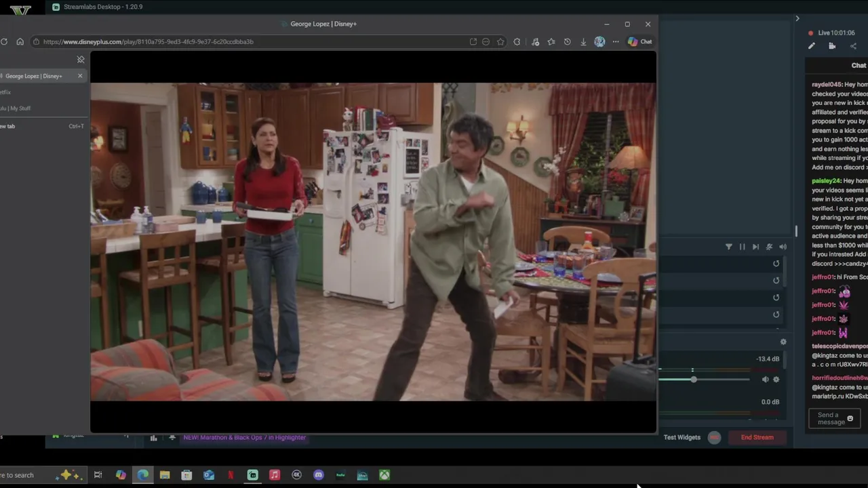Click the icon between pencil and share
The height and width of the screenshot is (488, 868).
pyautogui.click(x=832, y=46)
